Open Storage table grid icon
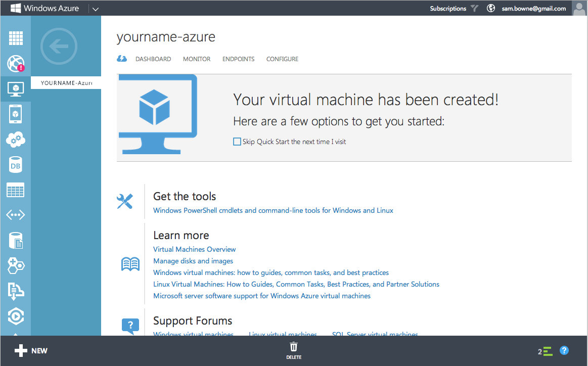This screenshot has height=366, width=588. (16, 190)
